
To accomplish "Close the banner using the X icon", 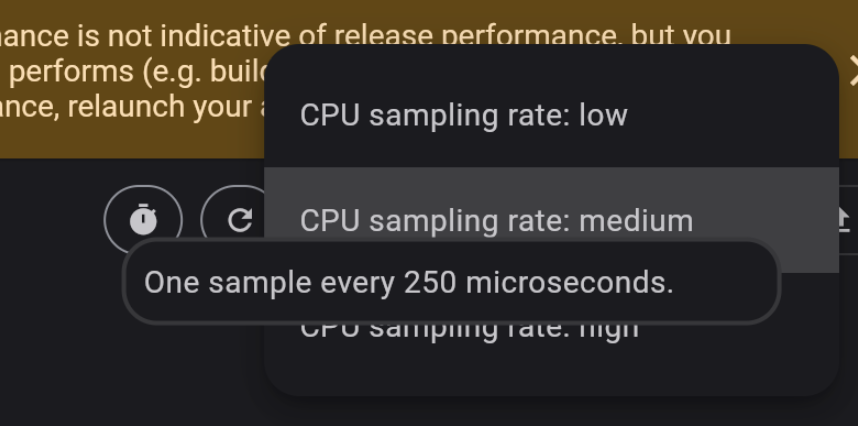I will 852,70.
